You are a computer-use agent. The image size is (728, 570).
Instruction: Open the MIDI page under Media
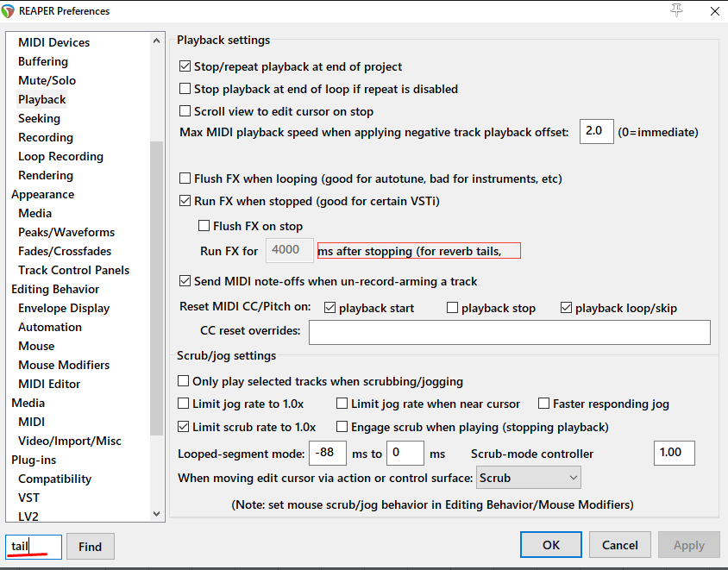(x=32, y=422)
